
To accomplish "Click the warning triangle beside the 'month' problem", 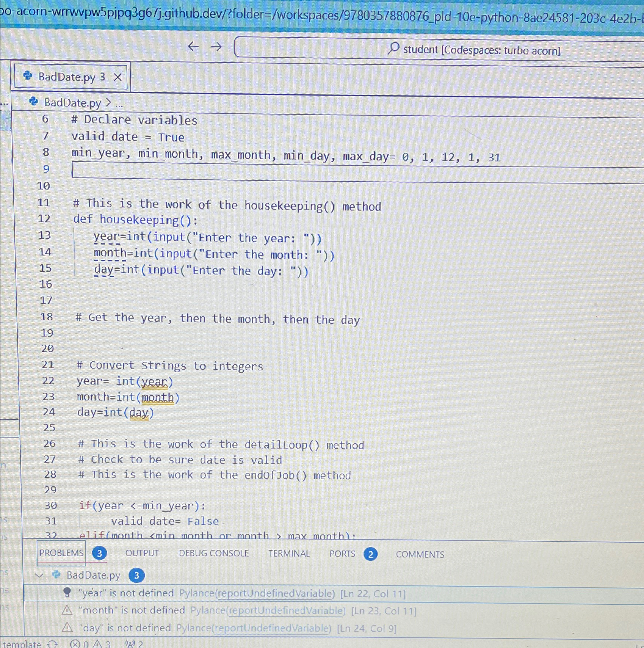I will (x=67, y=610).
